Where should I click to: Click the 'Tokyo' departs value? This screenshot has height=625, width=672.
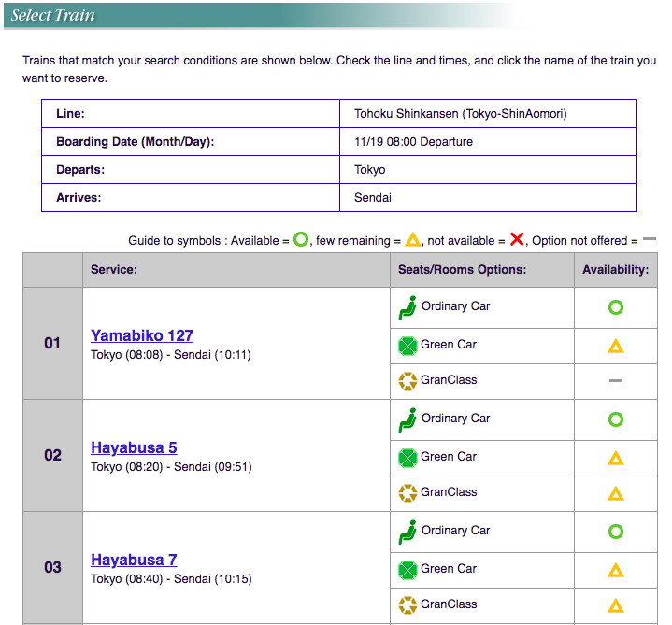[370, 170]
